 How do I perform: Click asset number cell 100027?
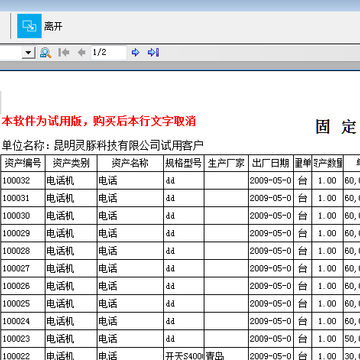(23, 268)
